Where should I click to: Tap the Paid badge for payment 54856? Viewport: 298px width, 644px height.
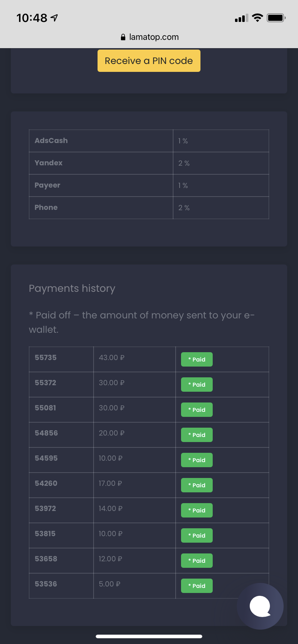click(x=197, y=435)
